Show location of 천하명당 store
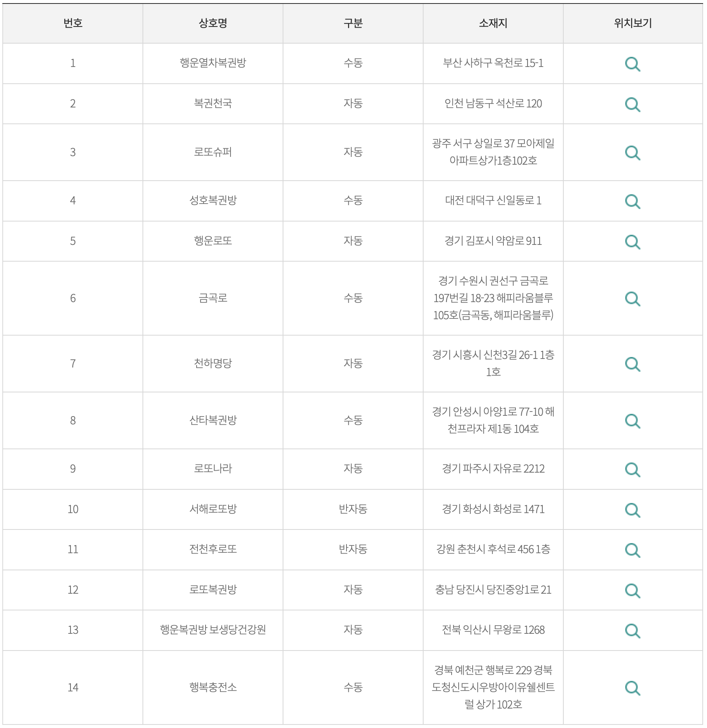 click(x=633, y=364)
